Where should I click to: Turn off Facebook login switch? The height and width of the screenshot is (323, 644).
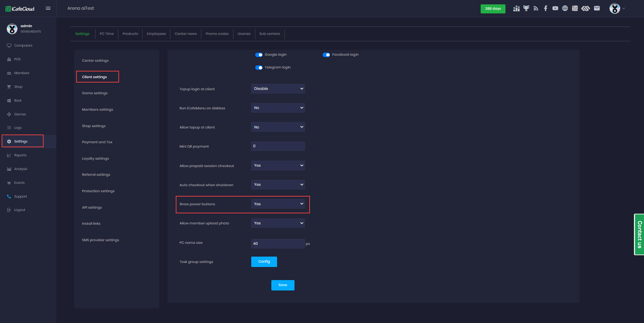point(326,55)
